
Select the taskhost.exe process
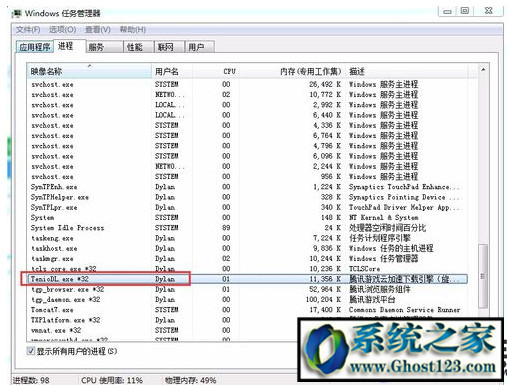(x=247, y=248)
